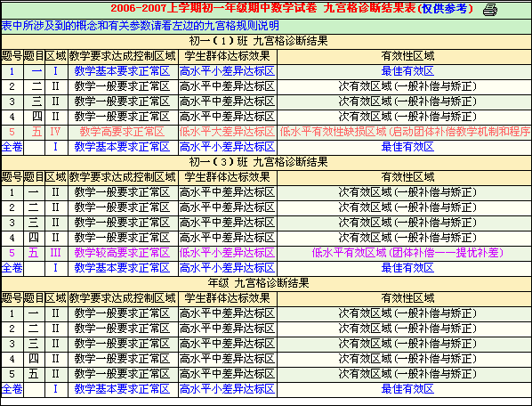
Task: Click 低水平大差异达标区 red text
Action: pyautogui.click(x=227, y=132)
